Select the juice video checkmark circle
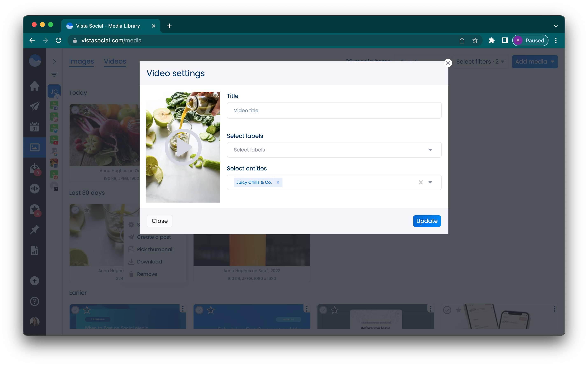 click(76, 210)
